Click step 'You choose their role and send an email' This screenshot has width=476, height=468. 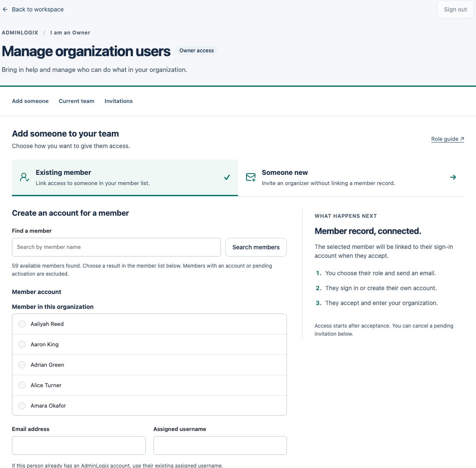pyautogui.click(x=380, y=273)
